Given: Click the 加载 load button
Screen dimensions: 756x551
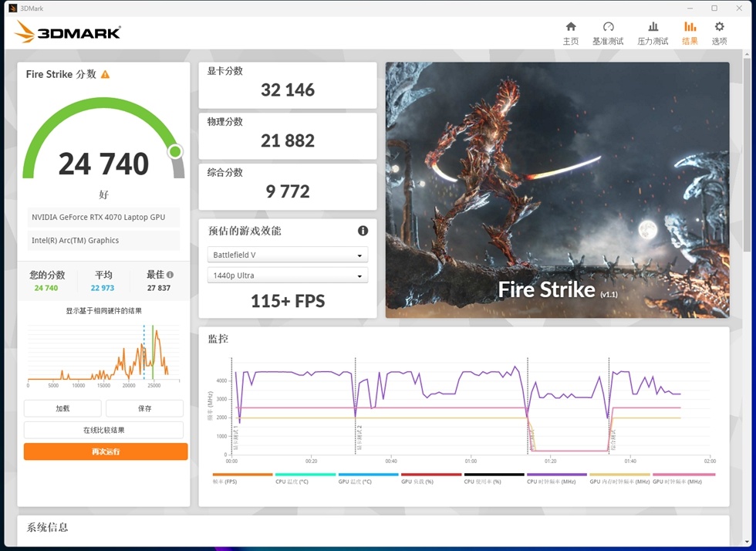Looking at the screenshot, I should pos(62,408).
